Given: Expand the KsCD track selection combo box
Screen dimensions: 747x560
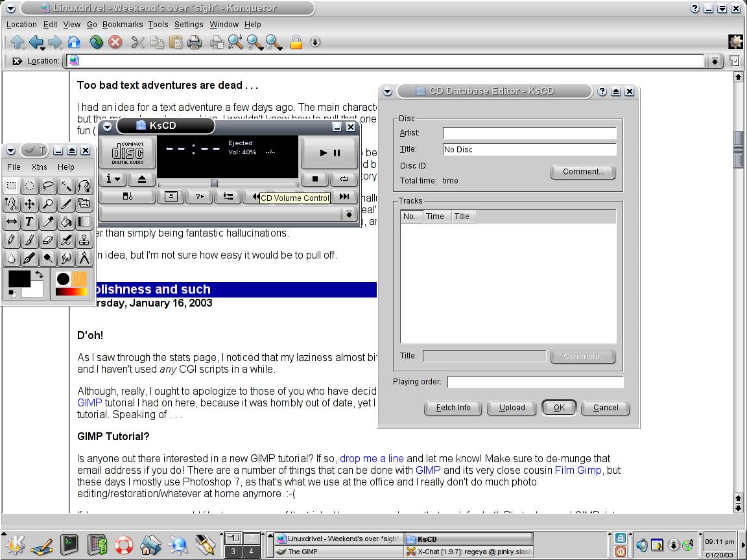Looking at the screenshot, I should 350,215.
